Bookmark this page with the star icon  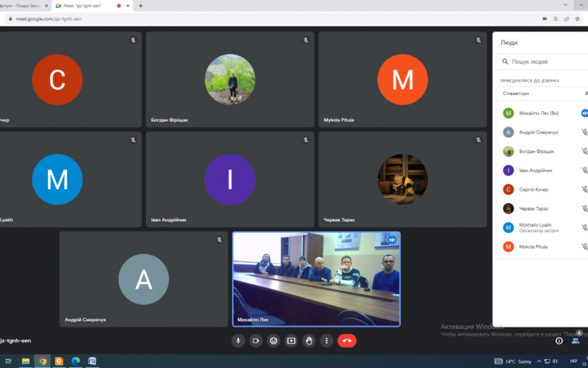tap(578, 19)
